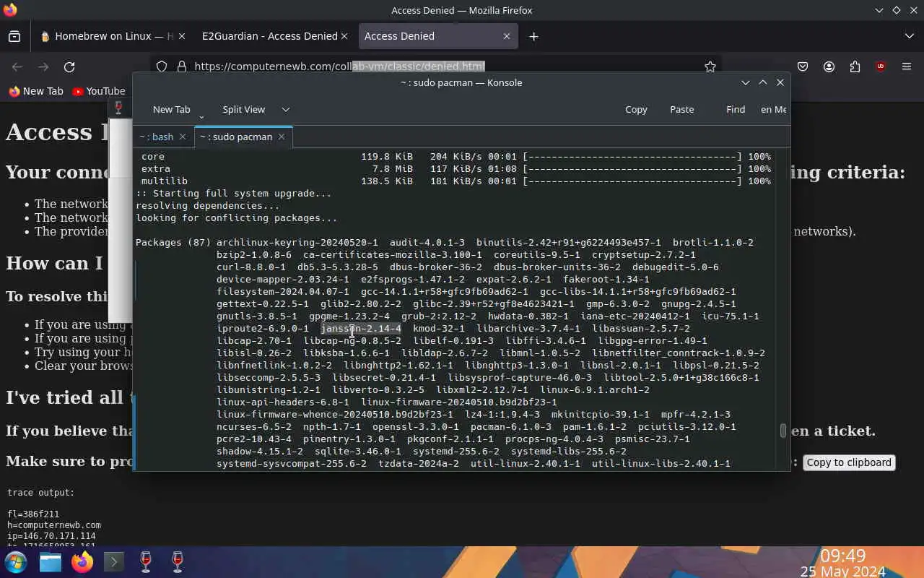Open the YouTube bookmark
The width and height of the screenshot is (924, 578).
pos(99,91)
